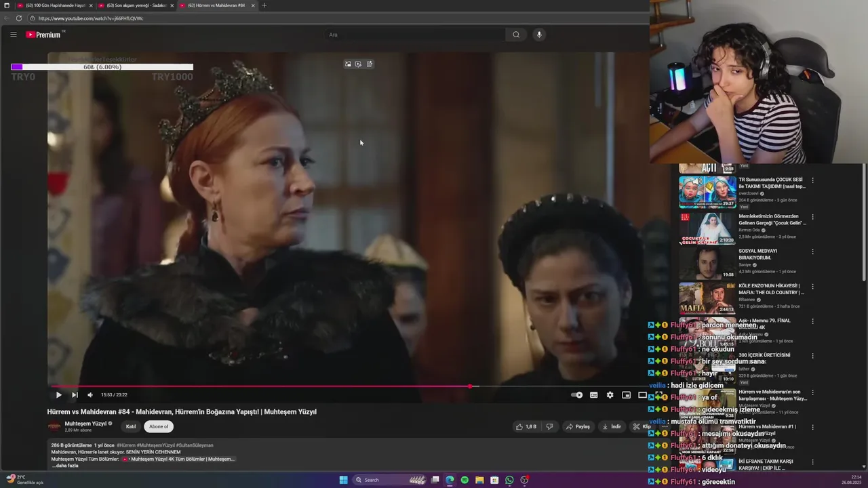Click the first floating video overlay icon
868x488 pixels.
click(348, 64)
